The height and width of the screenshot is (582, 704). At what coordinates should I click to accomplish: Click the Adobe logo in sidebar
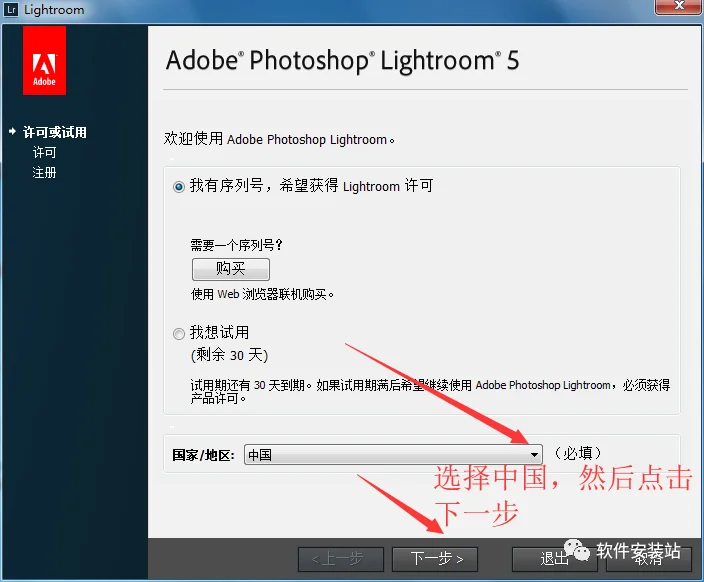[44, 61]
